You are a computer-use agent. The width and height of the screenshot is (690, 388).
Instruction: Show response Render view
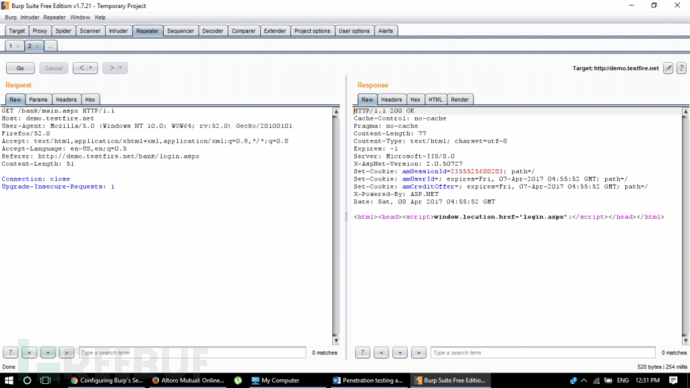460,99
